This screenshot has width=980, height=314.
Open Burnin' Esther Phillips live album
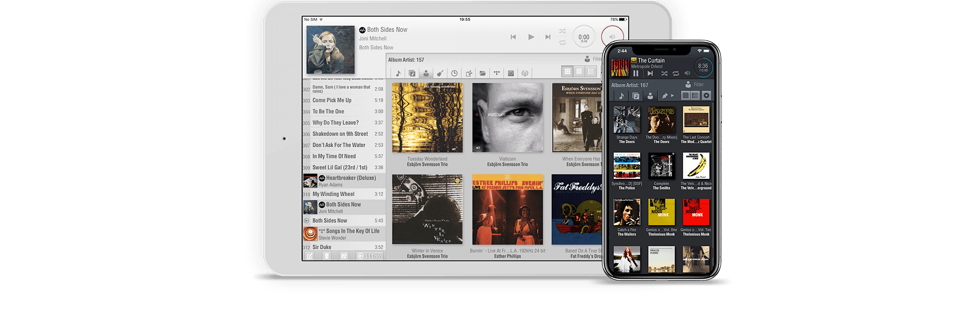pyautogui.click(x=507, y=210)
